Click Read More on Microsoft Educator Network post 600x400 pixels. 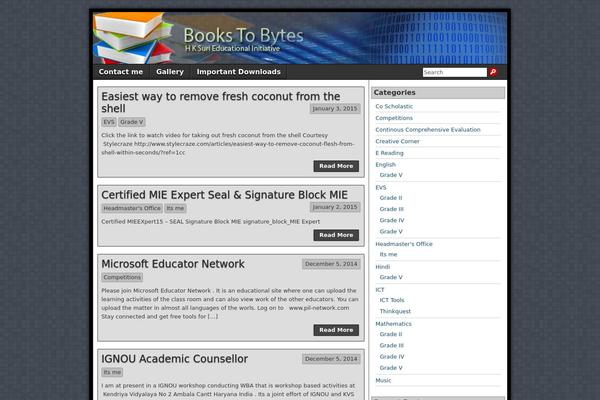(336, 330)
